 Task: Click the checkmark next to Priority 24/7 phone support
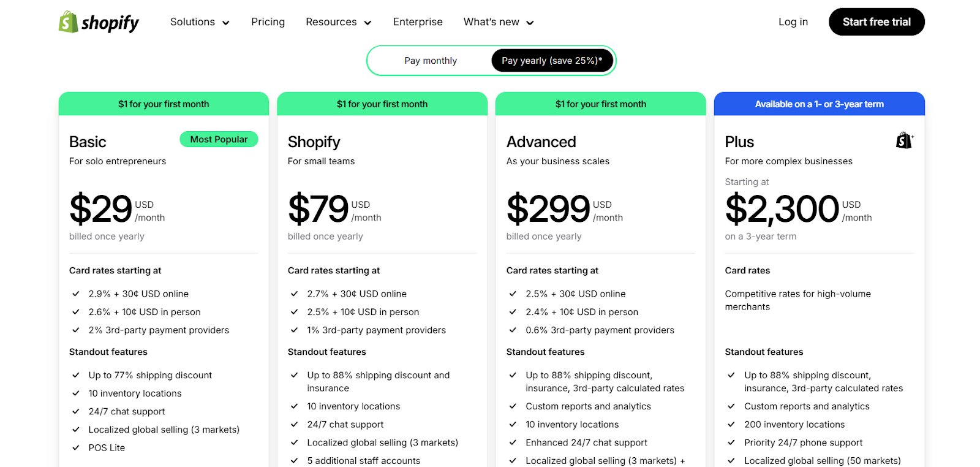click(732, 442)
